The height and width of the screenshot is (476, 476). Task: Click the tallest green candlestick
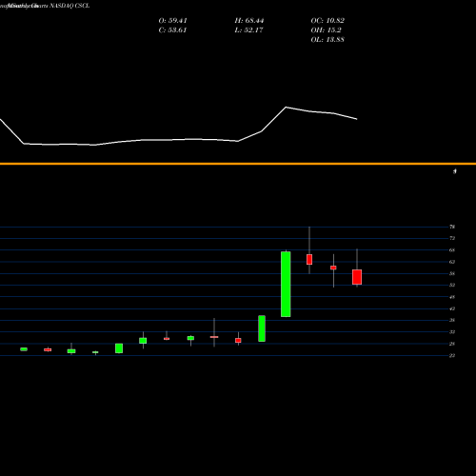coord(286,284)
